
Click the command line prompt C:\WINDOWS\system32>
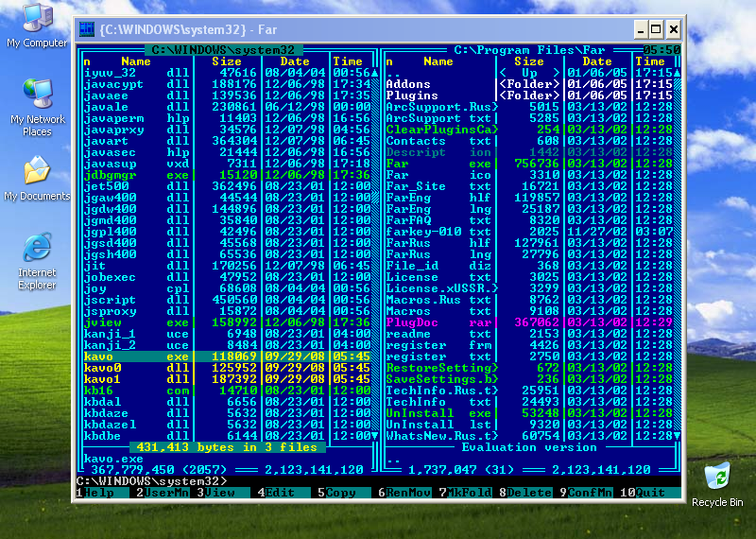(x=152, y=481)
